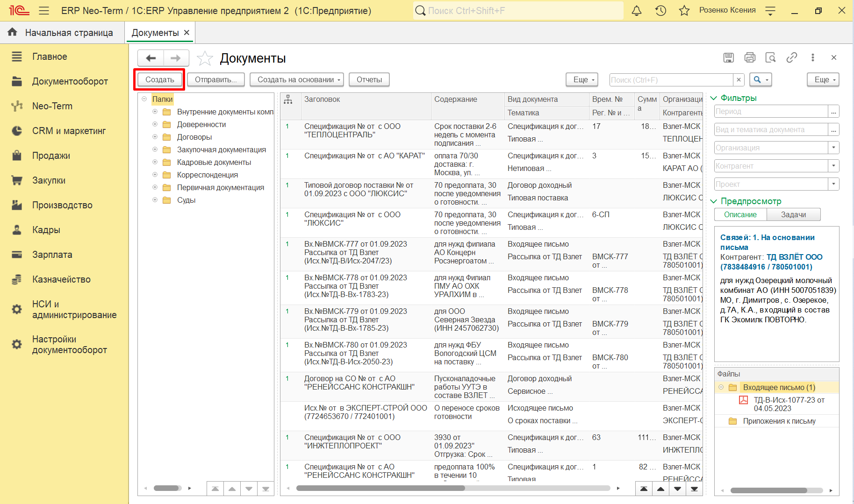
Task: Click the Создать button
Action: click(x=159, y=80)
